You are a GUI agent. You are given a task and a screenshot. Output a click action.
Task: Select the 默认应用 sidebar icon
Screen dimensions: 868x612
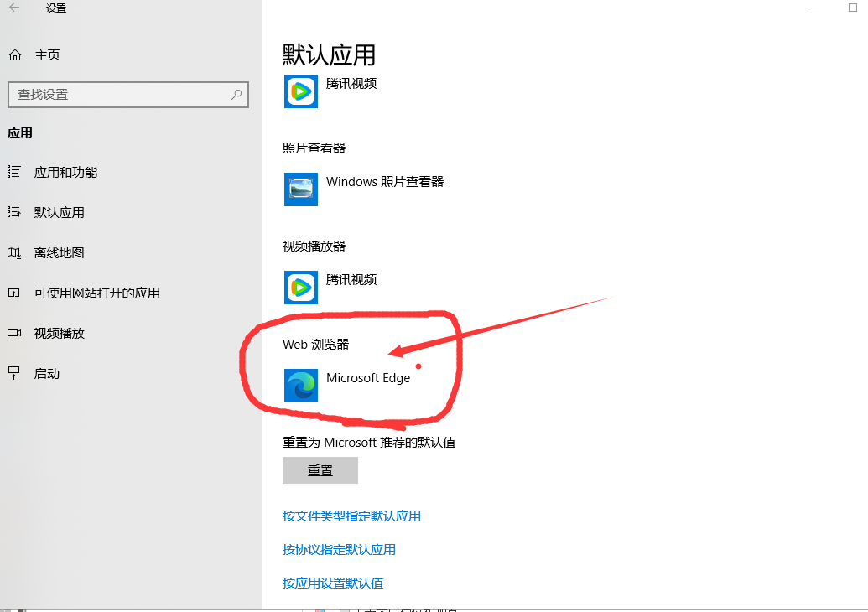click(14, 212)
